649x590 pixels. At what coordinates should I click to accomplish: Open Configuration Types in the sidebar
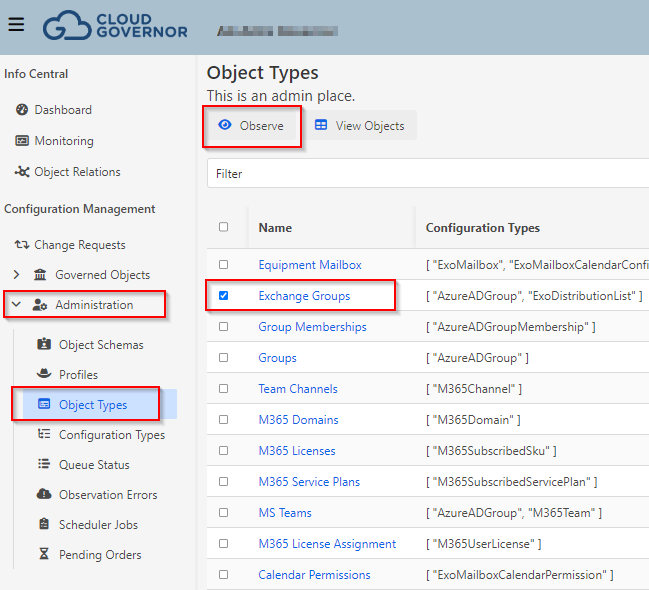111,435
